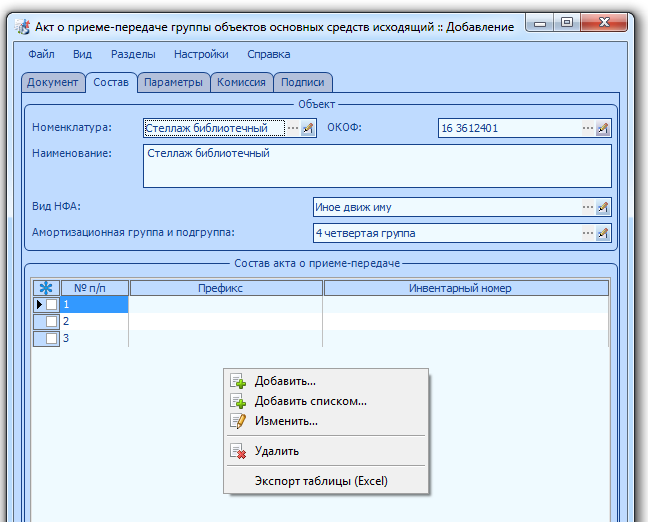Click the edit pencil icon next to ОКОФ
Viewport: 648px width, 522px height.
coord(603,128)
